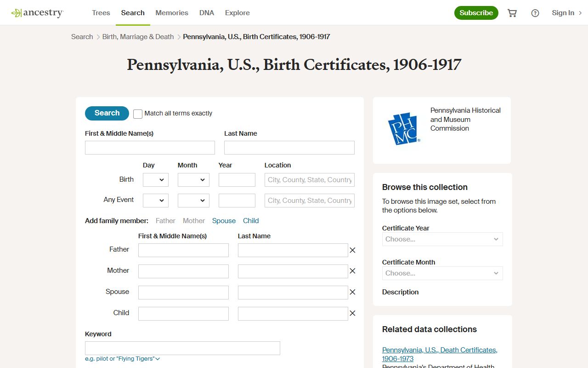Open the Trees menu
Image resolution: width=588 pixels, height=368 pixels.
coord(101,13)
